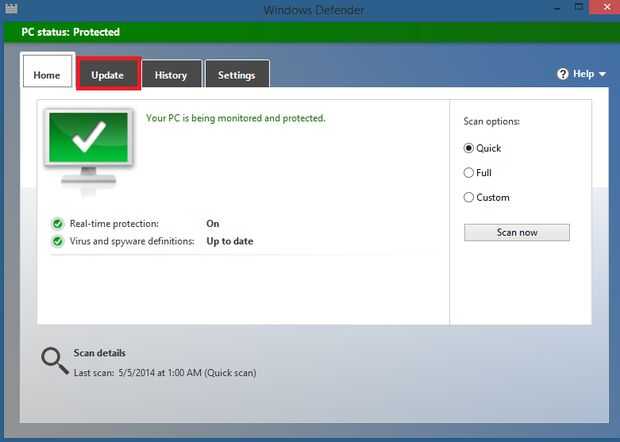Go to the History tab
The width and height of the screenshot is (620, 442).
(171, 74)
